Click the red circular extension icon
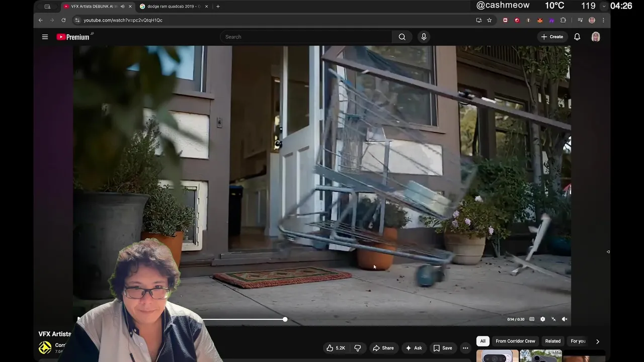 (517, 20)
